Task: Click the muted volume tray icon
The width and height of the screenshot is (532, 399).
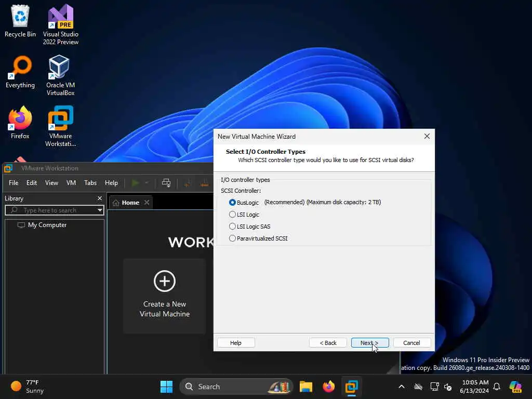Action: point(448,387)
